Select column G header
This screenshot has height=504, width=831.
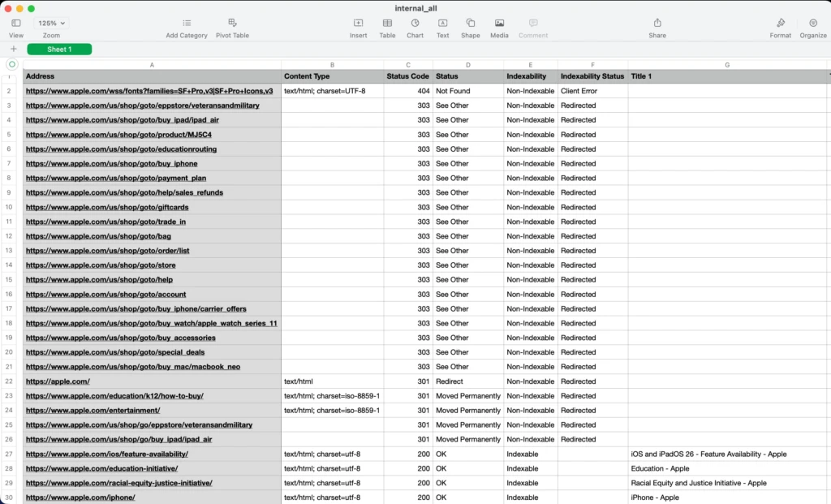pyautogui.click(x=727, y=65)
